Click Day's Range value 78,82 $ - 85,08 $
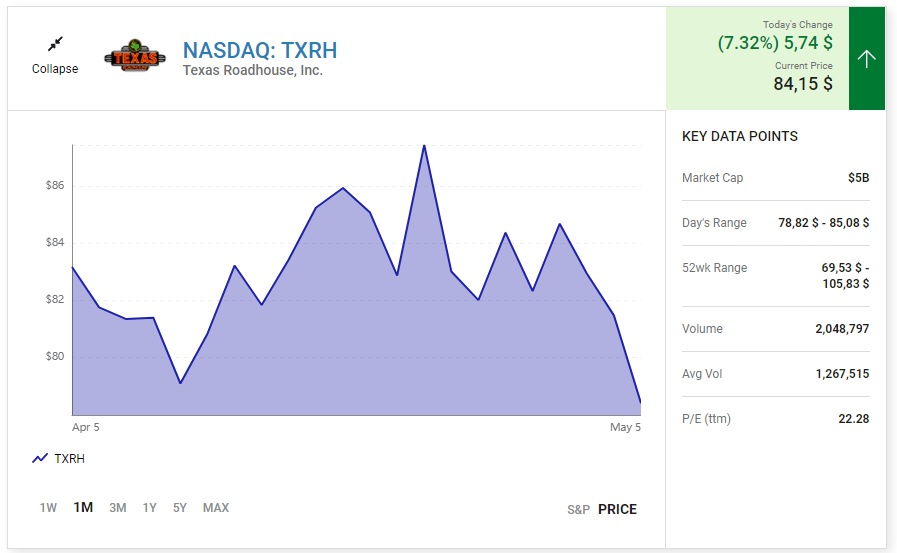Viewport: 897px width, 553px height. (x=824, y=223)
